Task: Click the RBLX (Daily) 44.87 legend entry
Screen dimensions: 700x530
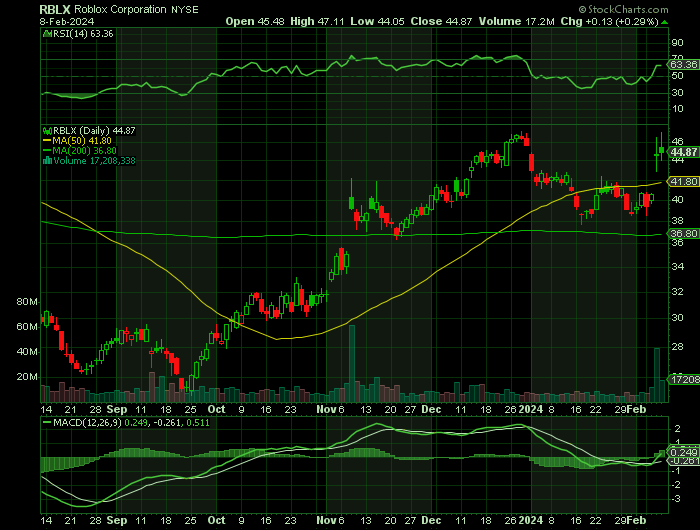Action: tap(94, 131)
